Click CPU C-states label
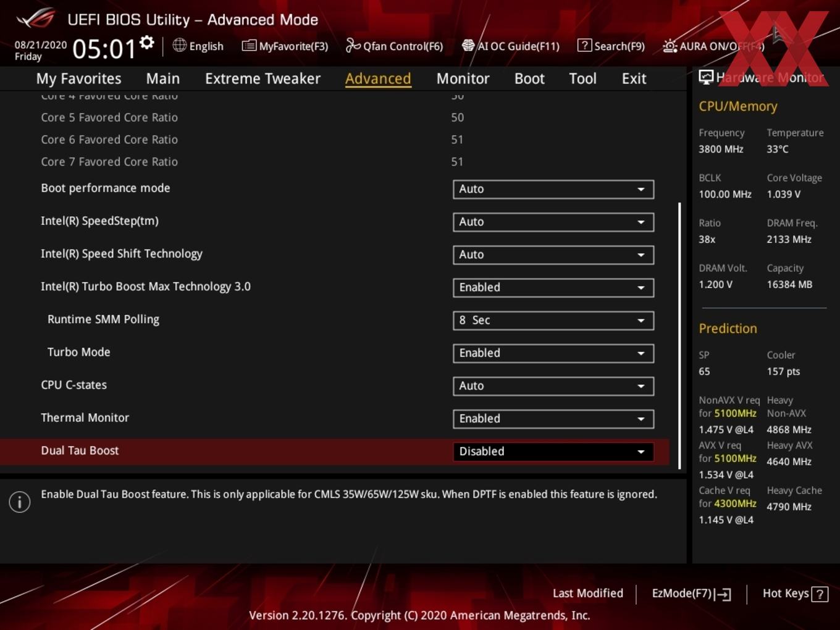The height and width of the screenshot is (630, 840). 73,385
